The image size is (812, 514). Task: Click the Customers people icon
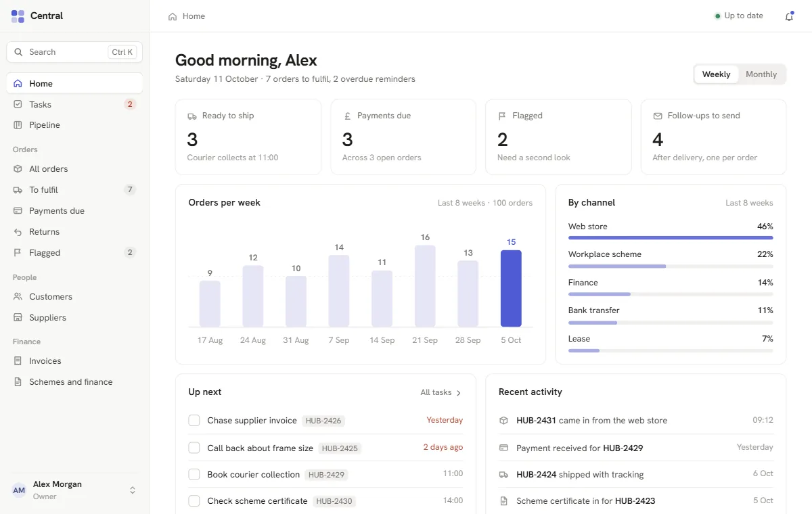18,297
